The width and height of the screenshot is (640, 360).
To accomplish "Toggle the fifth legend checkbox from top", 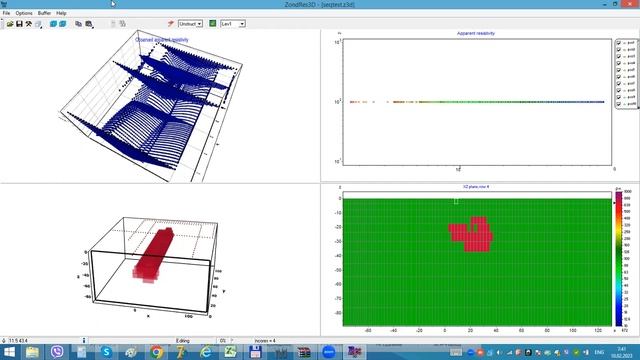I will 619,70.
